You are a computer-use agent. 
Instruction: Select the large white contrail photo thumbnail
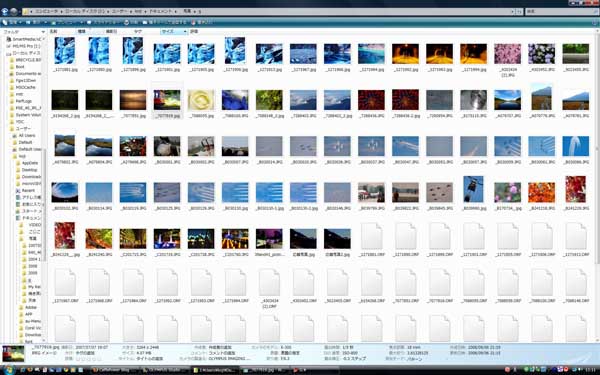(x=576, y=147)
